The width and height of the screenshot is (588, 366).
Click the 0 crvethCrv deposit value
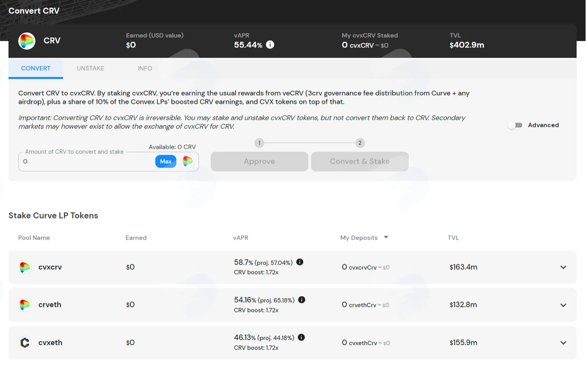[366, 305]
